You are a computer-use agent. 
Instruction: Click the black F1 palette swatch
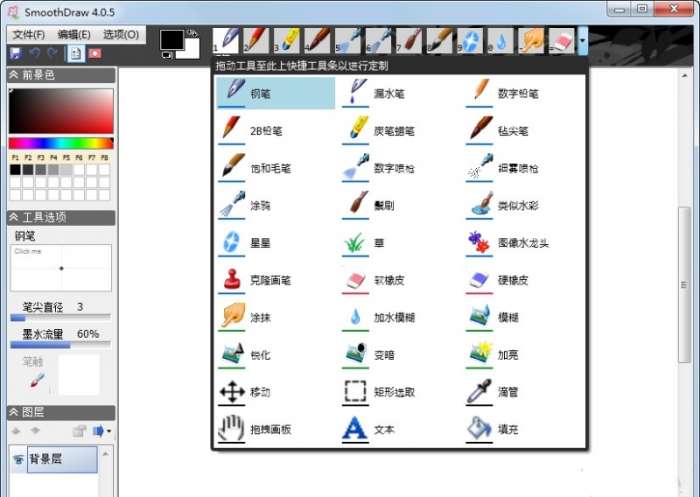coord(15,170)
